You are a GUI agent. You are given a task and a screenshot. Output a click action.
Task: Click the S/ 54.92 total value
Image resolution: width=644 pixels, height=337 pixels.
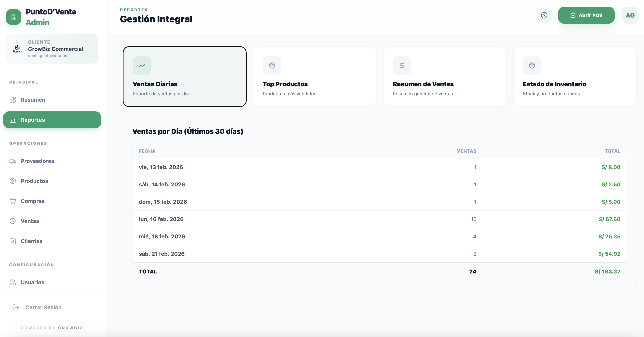click(609, 254)
